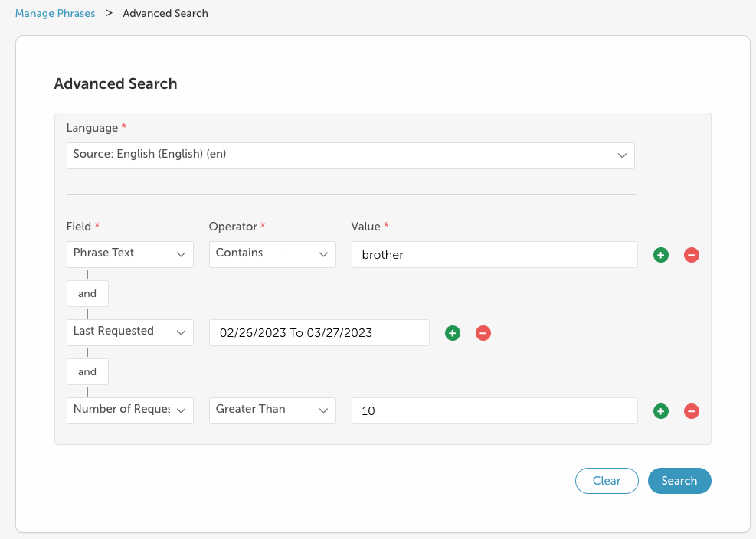Toggle the second 'and' connector
Viewport: 756px width, 539px height.
coord(87,371)
